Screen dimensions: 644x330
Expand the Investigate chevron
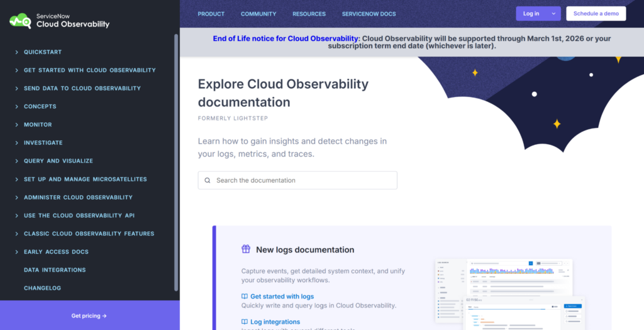(17, 143)
